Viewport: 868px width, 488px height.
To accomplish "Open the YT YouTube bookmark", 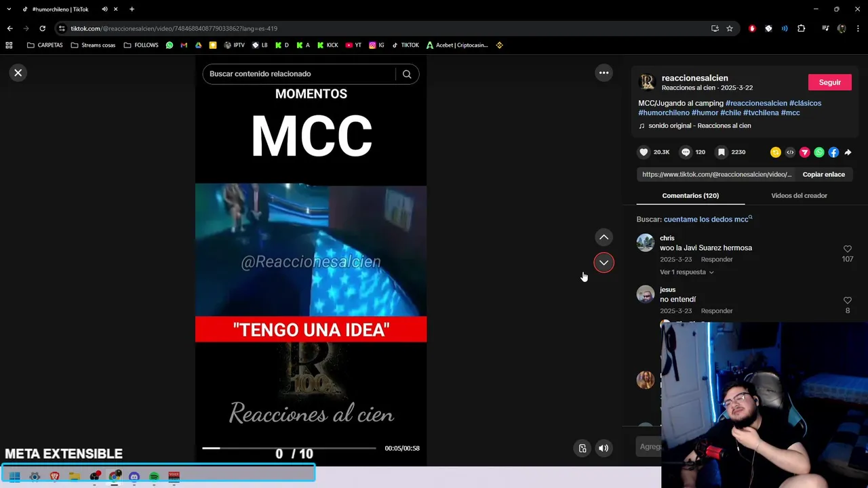I will pos(353,45).
